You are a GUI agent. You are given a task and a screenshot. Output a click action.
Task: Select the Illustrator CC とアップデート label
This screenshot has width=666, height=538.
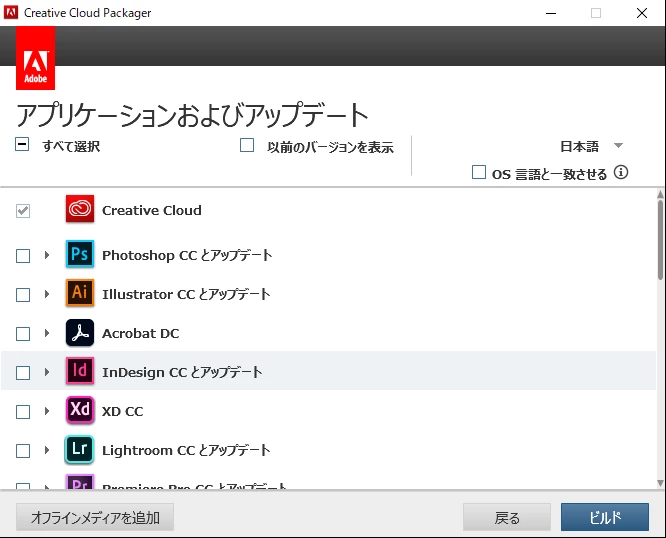coord(186,294)
